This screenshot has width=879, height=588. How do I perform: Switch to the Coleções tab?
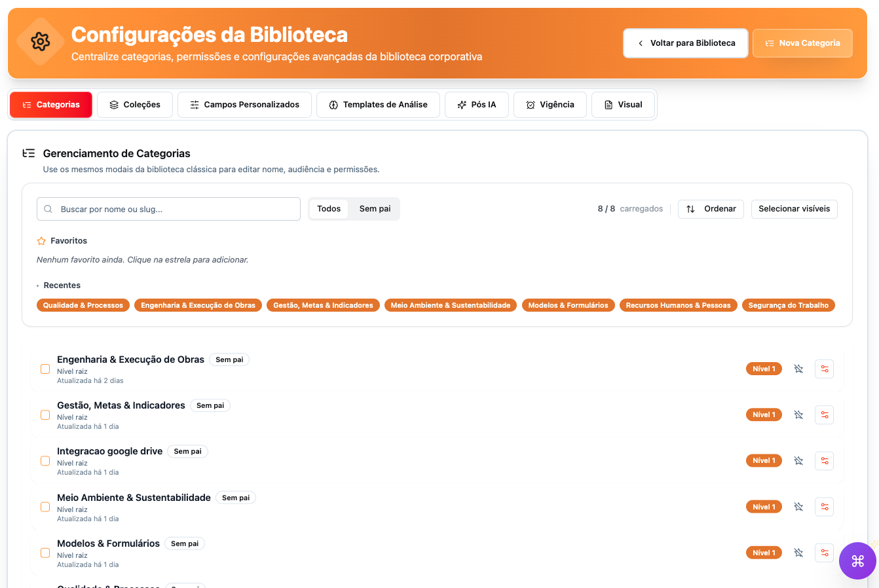pos(134,104)
